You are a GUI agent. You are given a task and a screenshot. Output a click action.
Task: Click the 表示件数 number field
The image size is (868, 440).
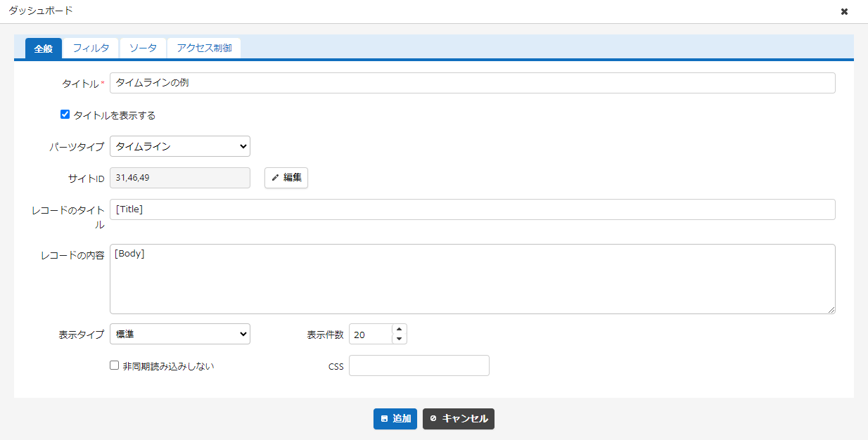tap(370, 335)
